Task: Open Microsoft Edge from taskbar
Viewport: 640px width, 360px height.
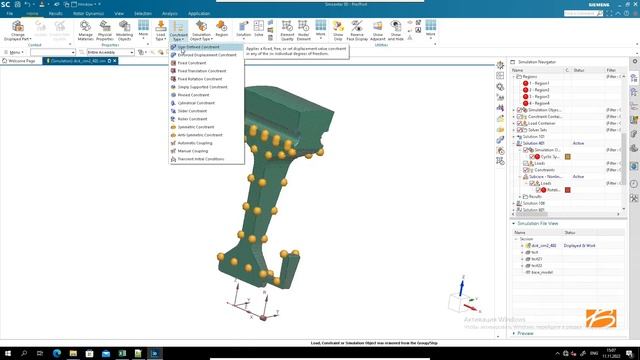Action: (x=57, y=353)
